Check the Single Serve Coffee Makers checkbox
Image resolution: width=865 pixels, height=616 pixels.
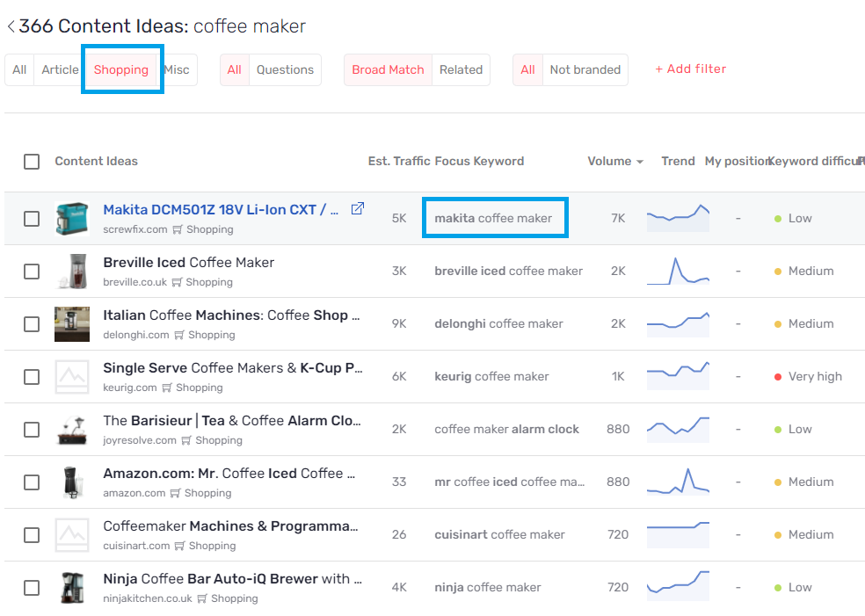coord(32,377)
